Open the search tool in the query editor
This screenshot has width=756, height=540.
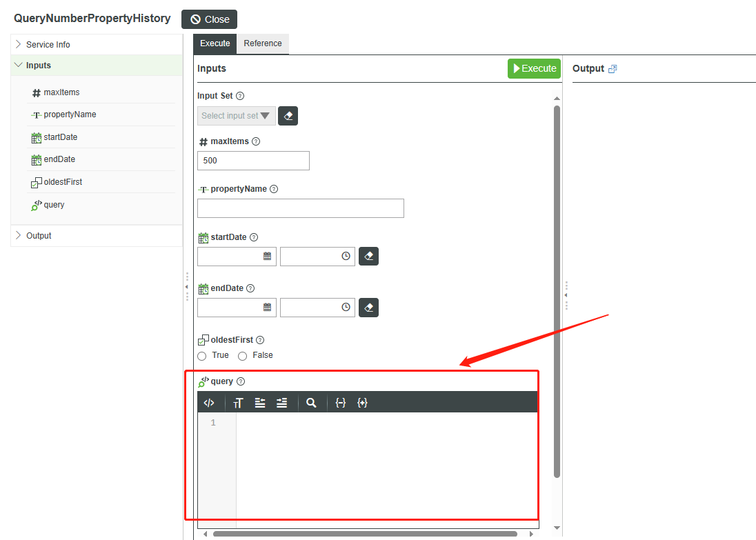click(x=311, y=402)
